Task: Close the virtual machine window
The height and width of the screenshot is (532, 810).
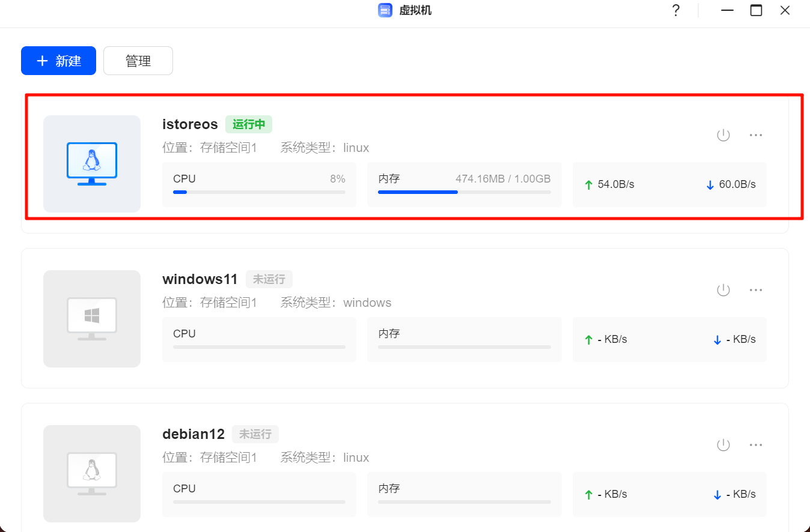Action: [x=785, y=10]
